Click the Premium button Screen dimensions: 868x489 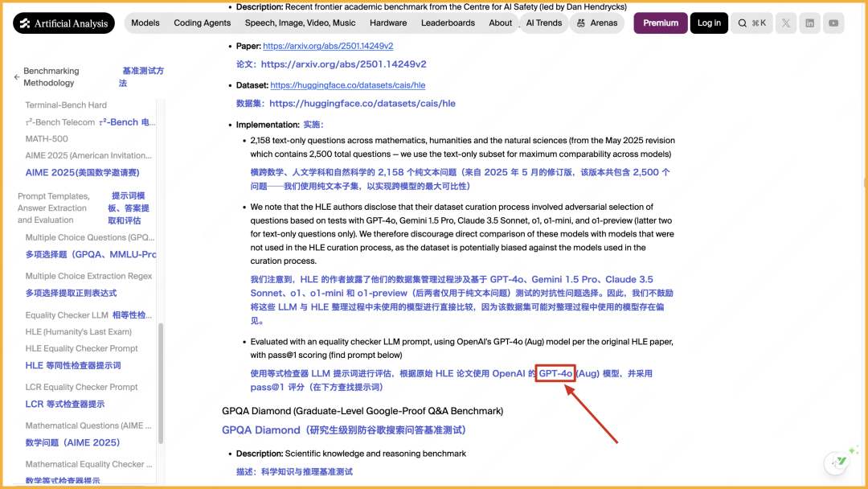pyautogui.click(x=661, y=23)
